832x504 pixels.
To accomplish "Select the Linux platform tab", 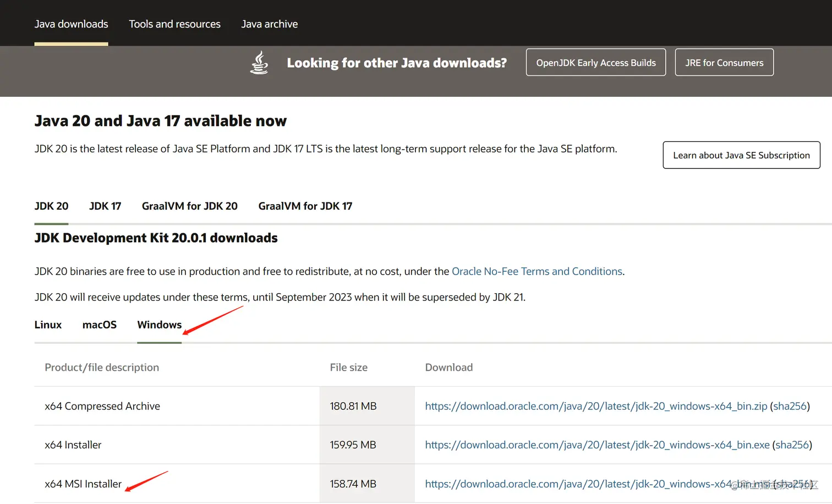I will pos(48,325).
